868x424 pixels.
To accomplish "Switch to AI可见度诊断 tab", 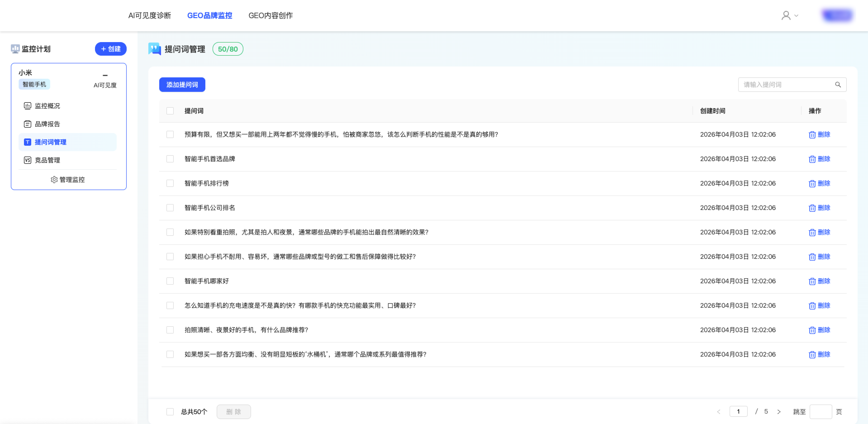I will tap(150, 16).
